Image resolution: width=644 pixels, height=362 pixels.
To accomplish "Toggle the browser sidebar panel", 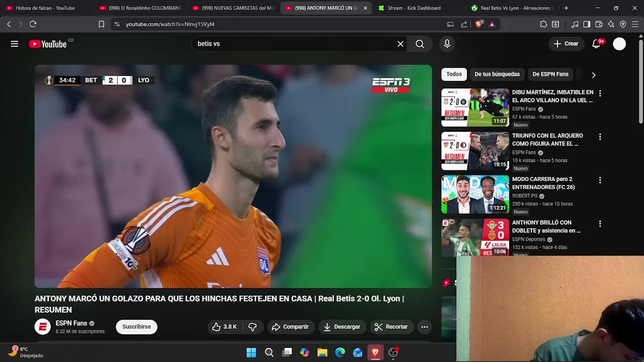I will [x=587, y=24].
